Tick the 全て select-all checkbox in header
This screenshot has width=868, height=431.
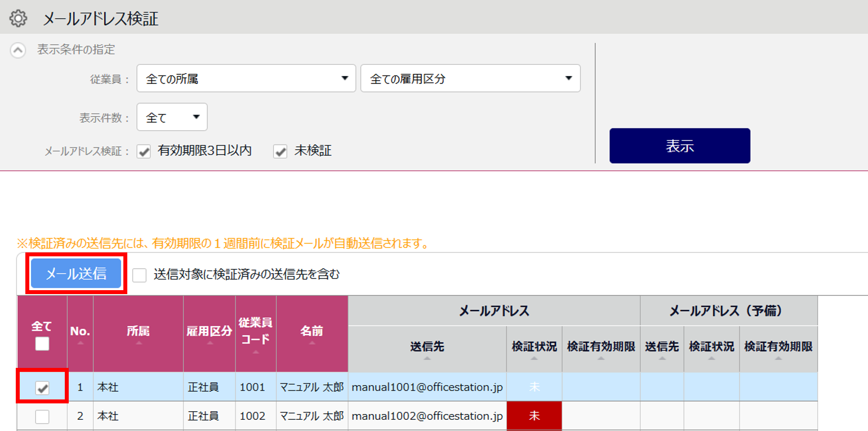coord(42,344)
